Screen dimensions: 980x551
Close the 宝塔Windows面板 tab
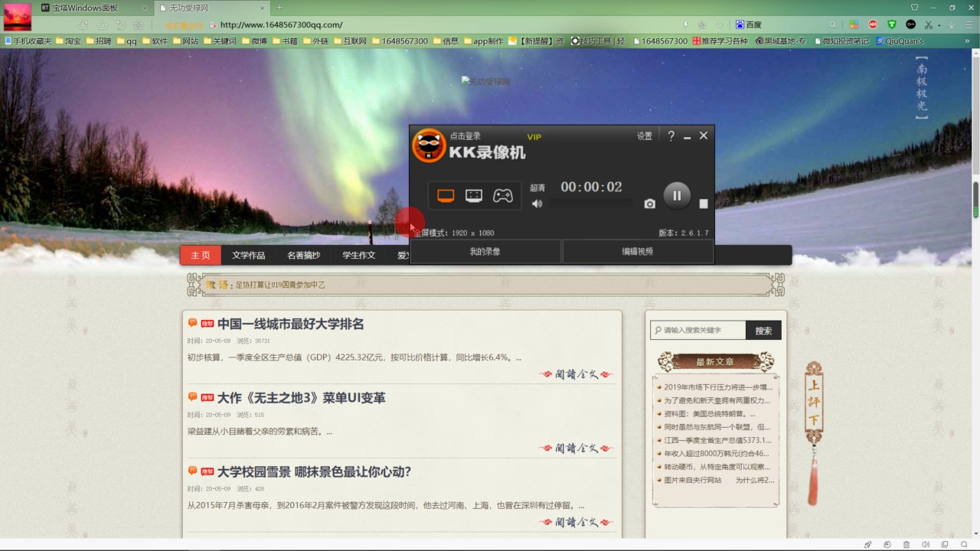[x=145, y=7]
